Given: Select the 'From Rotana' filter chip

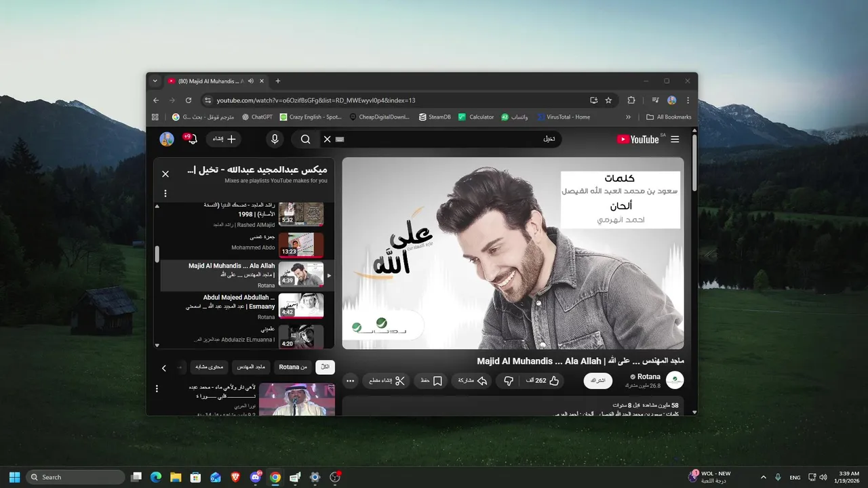Looking at the screenshot, I should click(x=293, y=367).
